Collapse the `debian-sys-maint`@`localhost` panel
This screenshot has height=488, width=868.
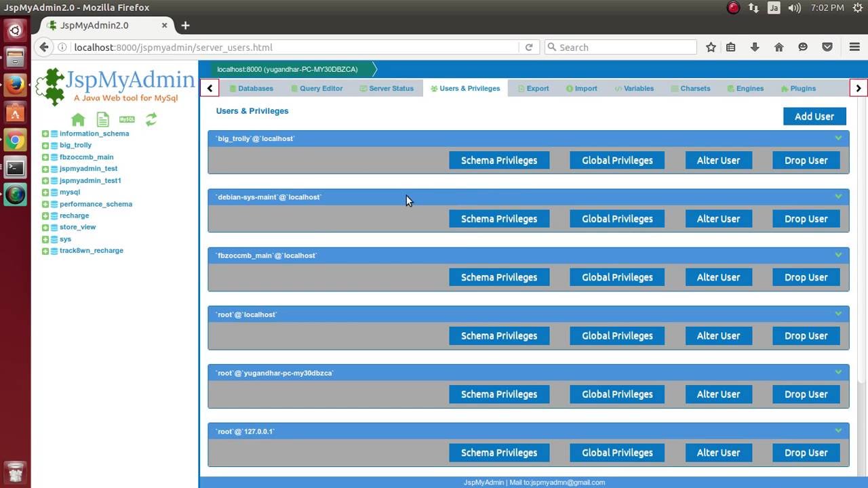(x=838, y=197)
